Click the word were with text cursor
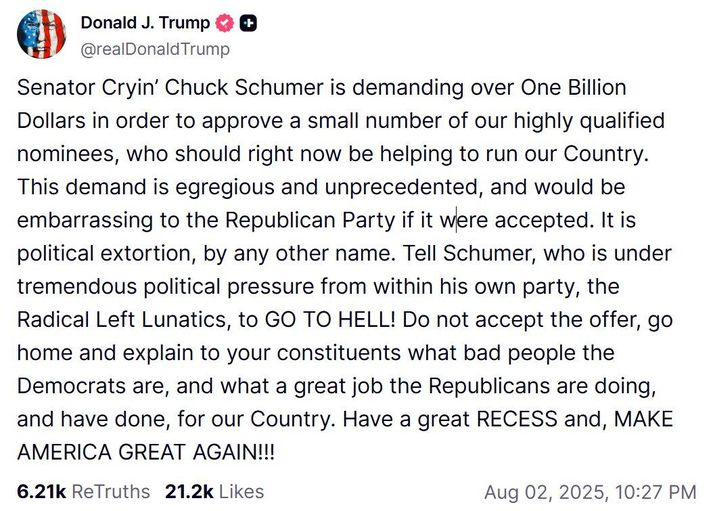 click(x=463, y=220)
